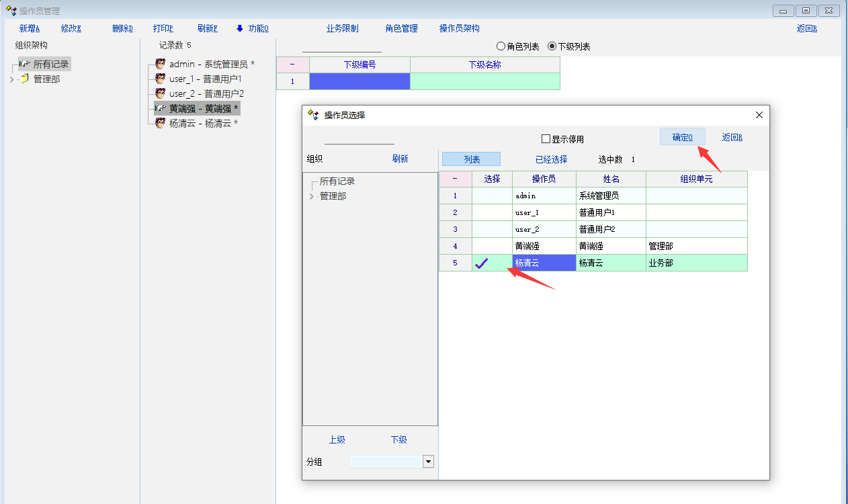Expand 管理部 in main 组织架构 tree
The width and height of the screenshot is (848, 504).
pos(11,79)
